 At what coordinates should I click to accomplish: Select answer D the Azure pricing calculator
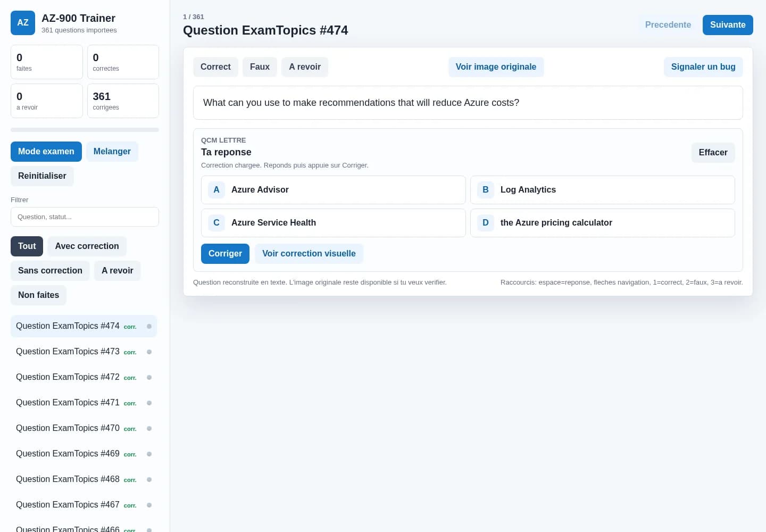coord(603,223)
